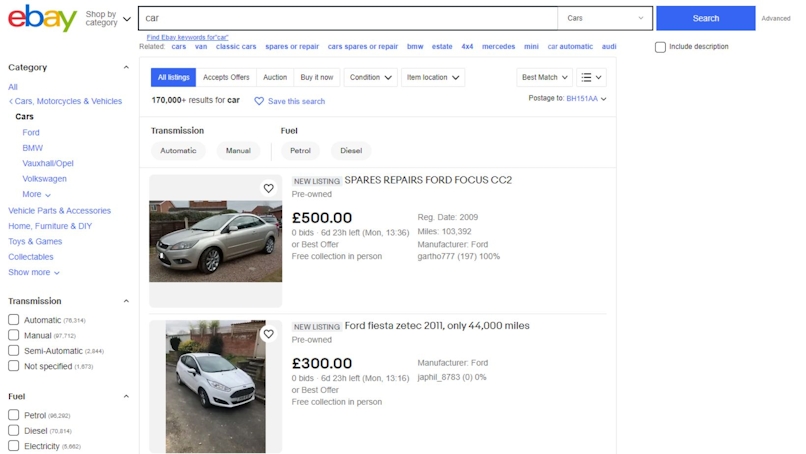Click related search 'car automatic'
The image size is (806, 454).
click(570, 46)
